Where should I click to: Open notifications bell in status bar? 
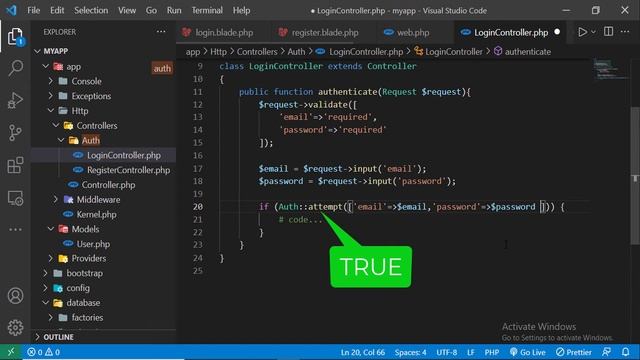(625, 352)
